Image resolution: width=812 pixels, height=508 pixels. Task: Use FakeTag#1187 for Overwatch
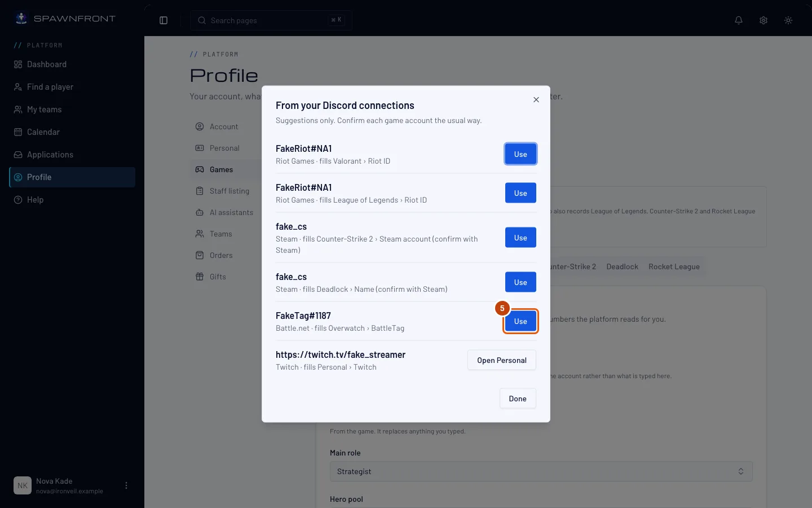coord(520,321)
